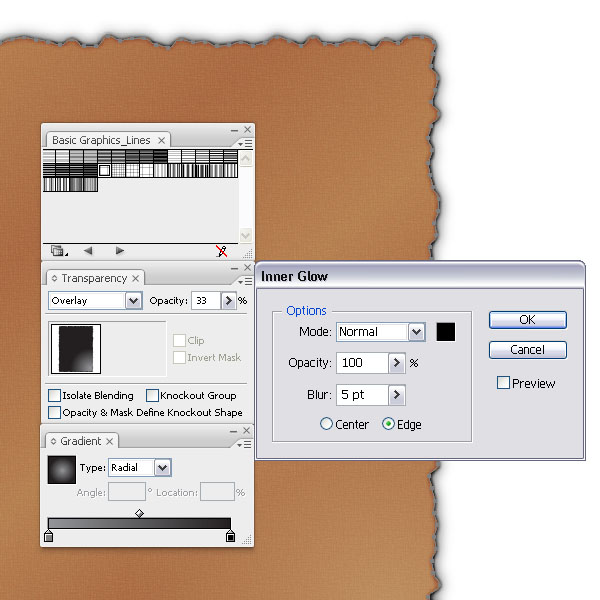Click the gradient midpoint diamond marker

point(139,513)
